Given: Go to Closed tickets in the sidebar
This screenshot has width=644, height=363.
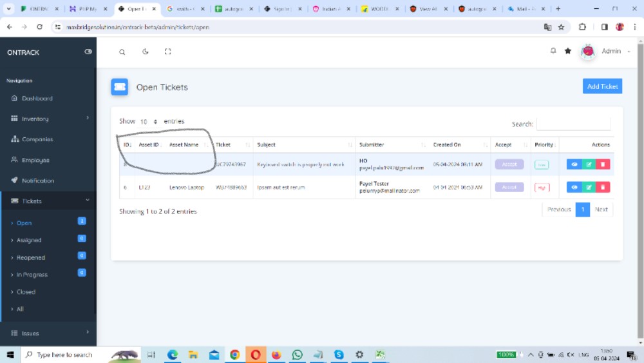Looking at the screenshot, I should [x=26, y=292].
